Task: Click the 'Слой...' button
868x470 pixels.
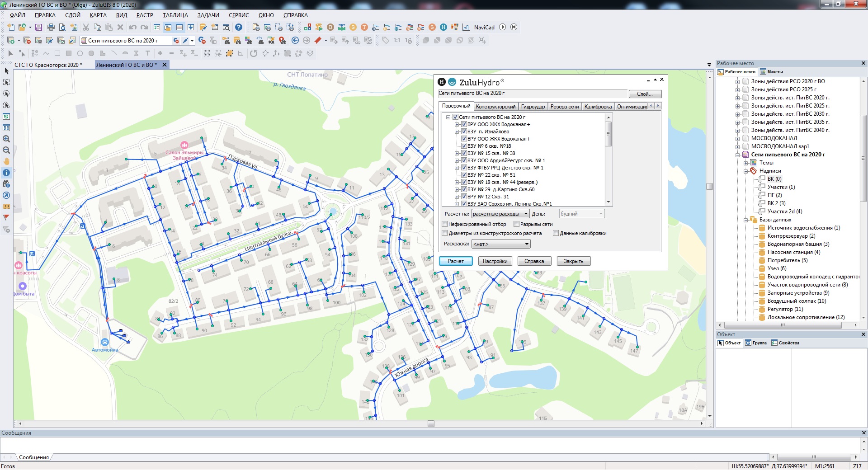Action: [x=645, y=94]
